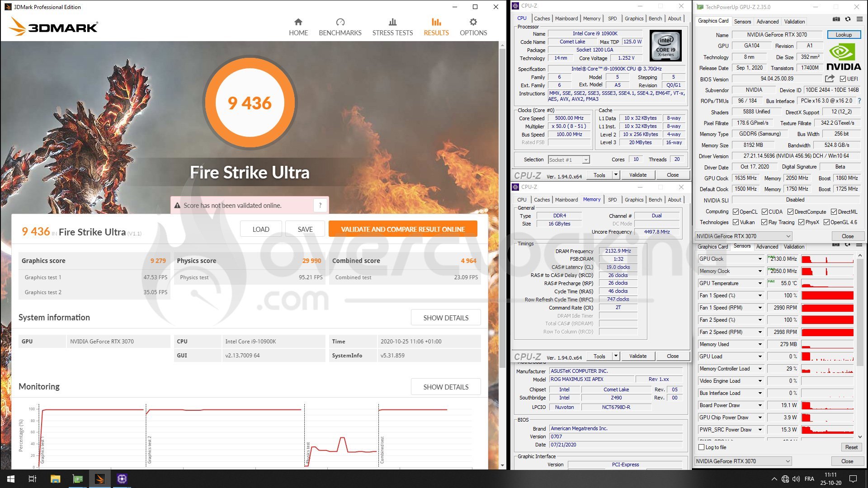Screen dimensions: 868x488
Task: Click the GPU-Z BIOS export share icon
Action: 830,79
